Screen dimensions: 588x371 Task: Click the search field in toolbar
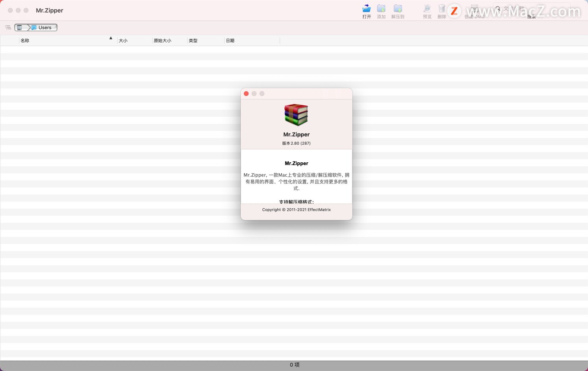click(x=531, y=8)
